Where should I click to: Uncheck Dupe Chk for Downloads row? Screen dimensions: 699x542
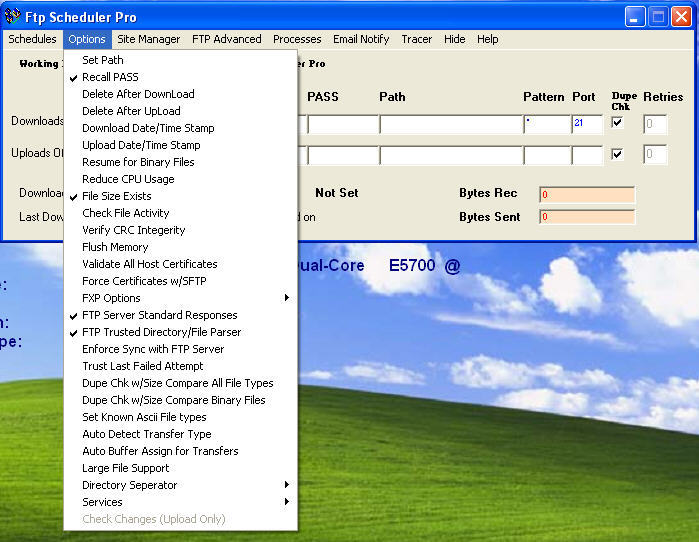tap(617, 122)
